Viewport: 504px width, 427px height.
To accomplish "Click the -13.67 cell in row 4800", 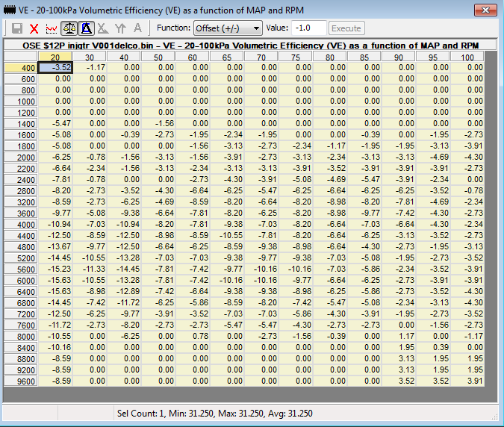I will click(x=55, y=246).
